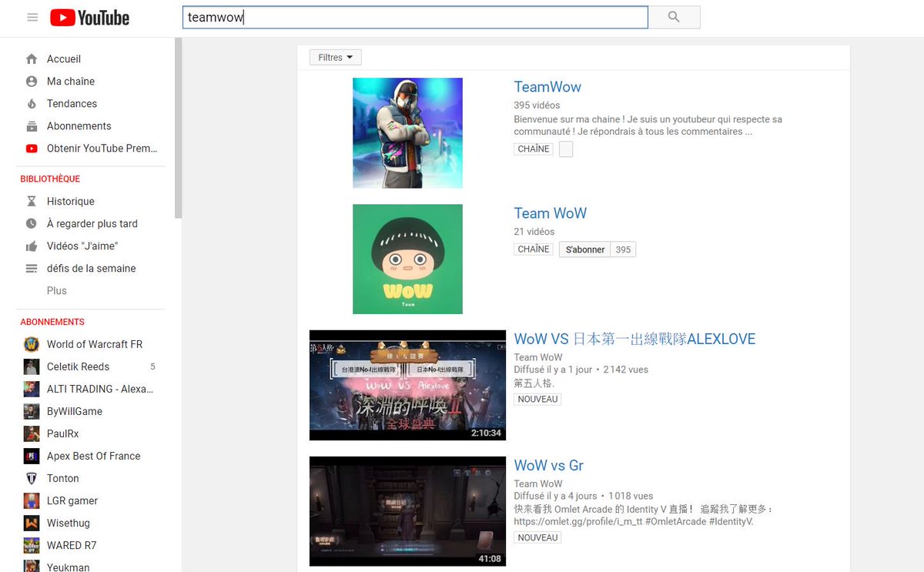Click the 395 subscriber count next to S'abonner
This screenshot has height=572, width=924.
[623, 249]
